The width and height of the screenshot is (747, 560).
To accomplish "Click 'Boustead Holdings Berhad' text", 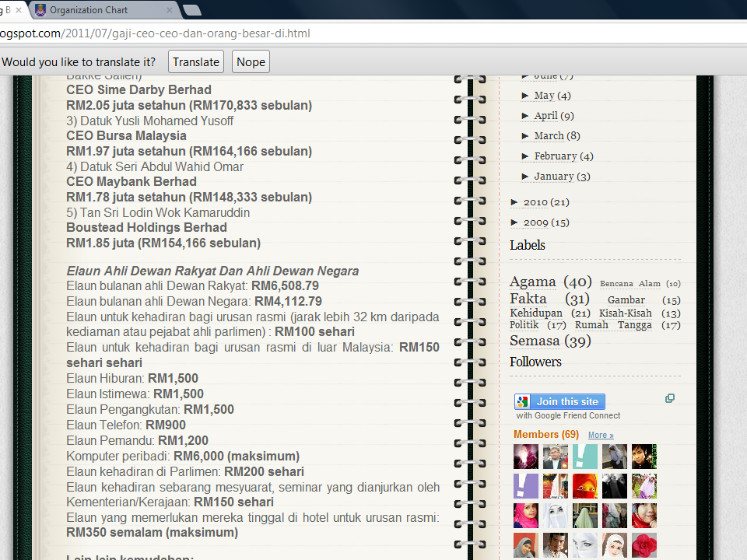I will 147,228.
